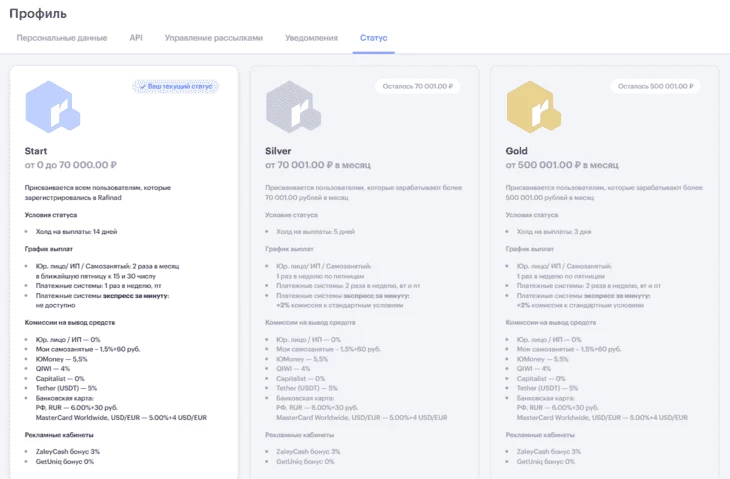730x479 pixels.
Task: Click the Start card title
Action: 36,151
